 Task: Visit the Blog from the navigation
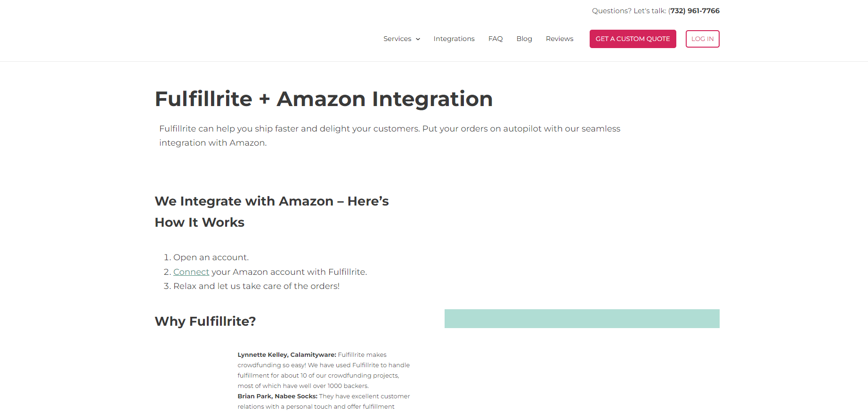[x=524, y=39]
